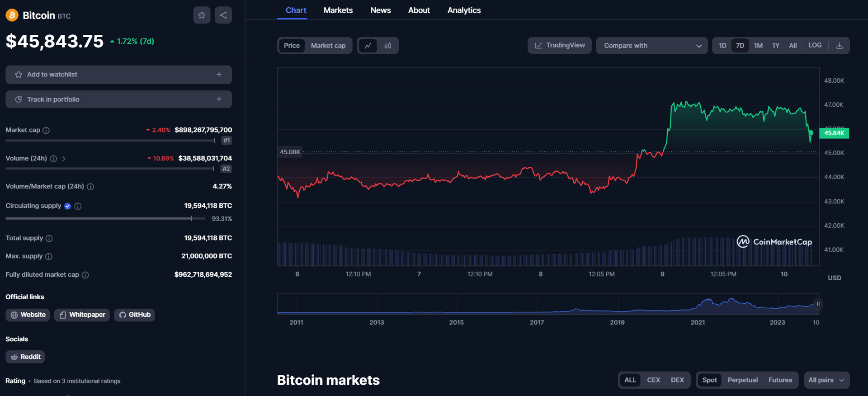Click the 21,000,000 BTC max supply value
The height and width of the screenshot is (396, 868).
(x=207, y=256)
